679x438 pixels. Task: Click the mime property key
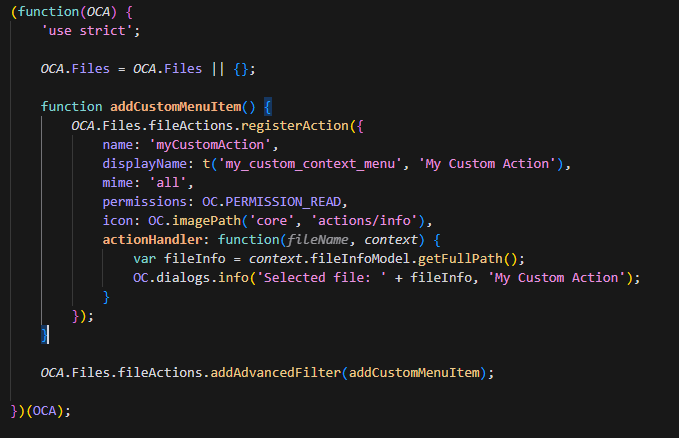coord(121,183)
